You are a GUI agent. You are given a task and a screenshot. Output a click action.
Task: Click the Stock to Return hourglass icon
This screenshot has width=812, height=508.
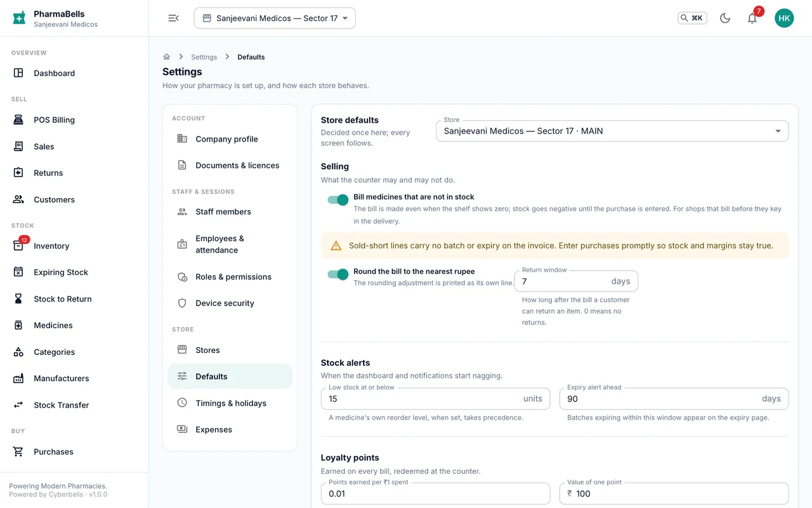(18, 299)
